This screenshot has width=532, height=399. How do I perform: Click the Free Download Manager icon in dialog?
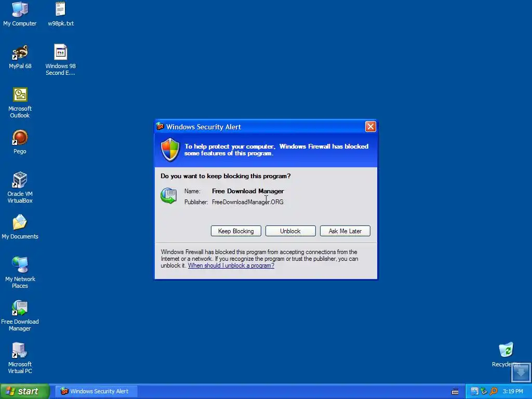click(169, 196)
